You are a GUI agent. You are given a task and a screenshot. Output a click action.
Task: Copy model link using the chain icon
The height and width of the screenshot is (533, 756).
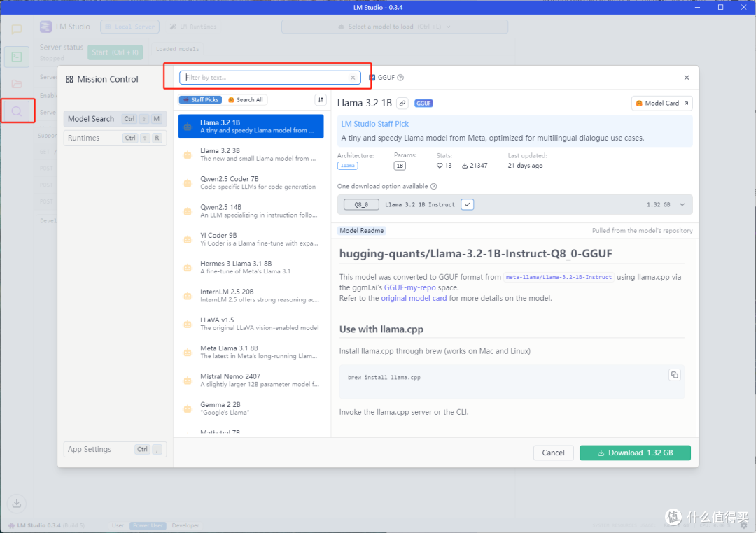tap(402, 103)
